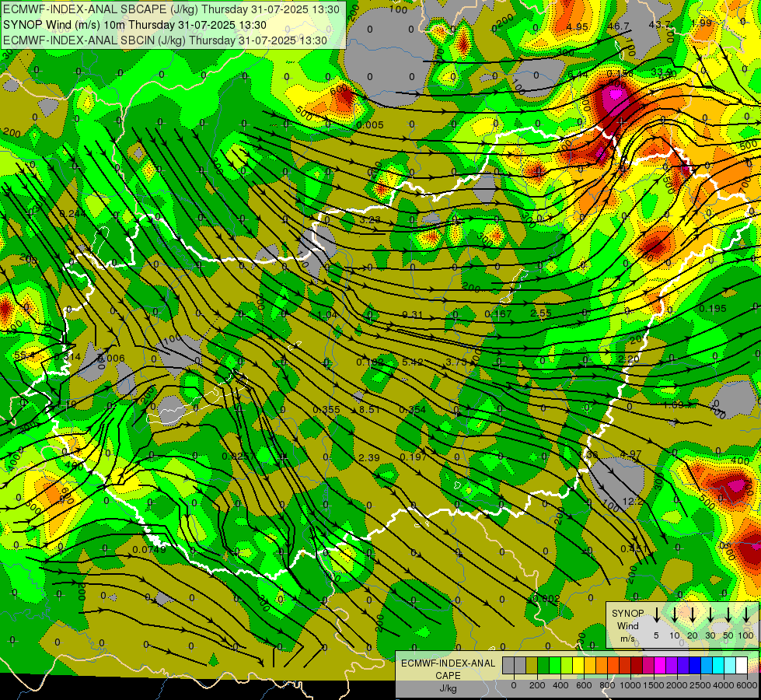
Task: Pick the cyan swatch in the CAPE legend
Action: pos(719,665)
